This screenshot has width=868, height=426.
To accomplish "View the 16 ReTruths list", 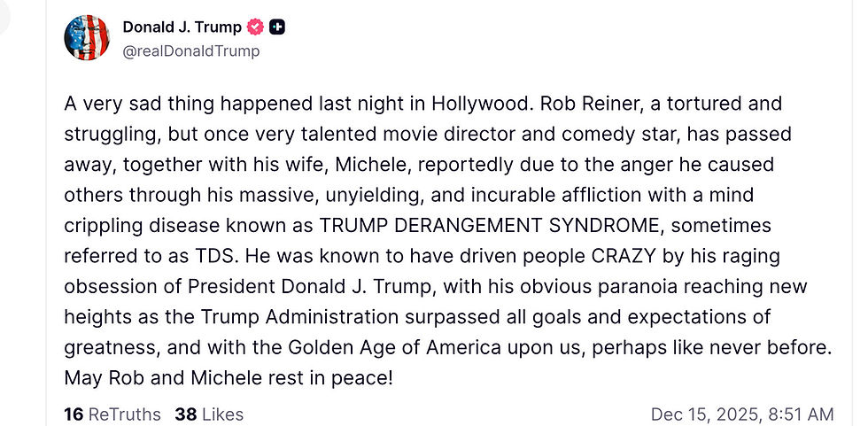I will click(112, 414).
